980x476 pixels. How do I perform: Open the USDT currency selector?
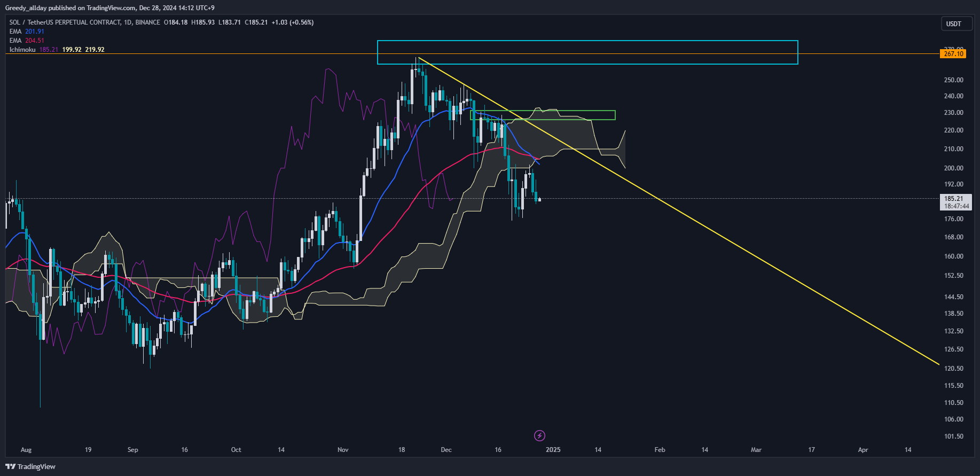957,24
